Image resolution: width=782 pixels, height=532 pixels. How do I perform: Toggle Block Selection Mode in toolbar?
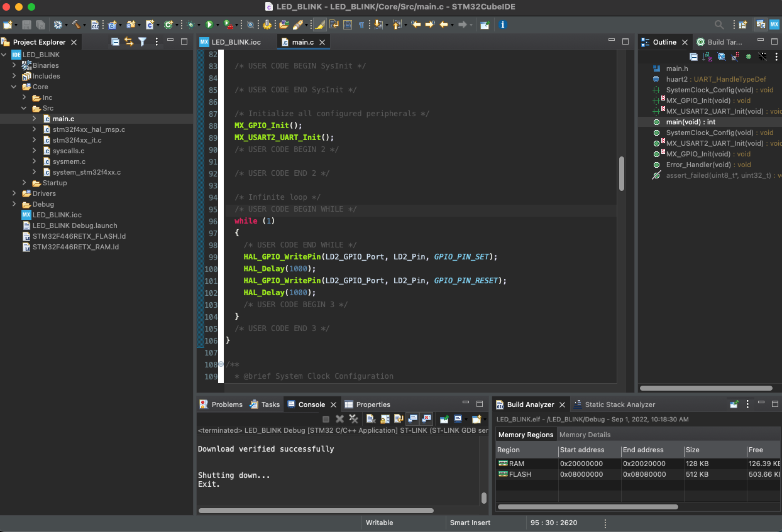(x=346, y=24)
